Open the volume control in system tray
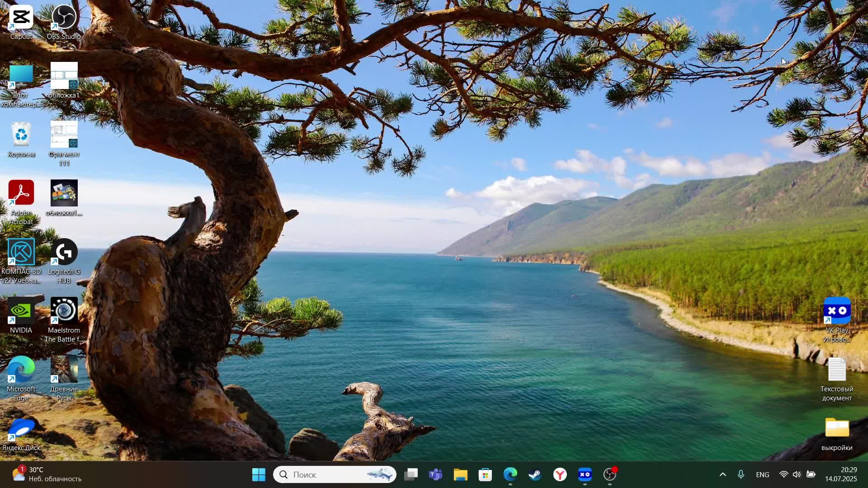Screen dimensions: 868x488 tap(797, 474)
